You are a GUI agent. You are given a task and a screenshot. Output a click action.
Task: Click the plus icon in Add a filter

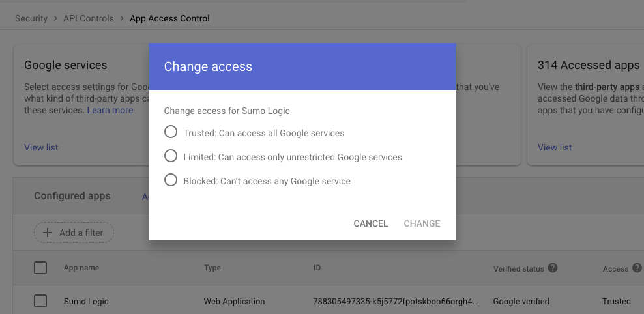point(48,233)
